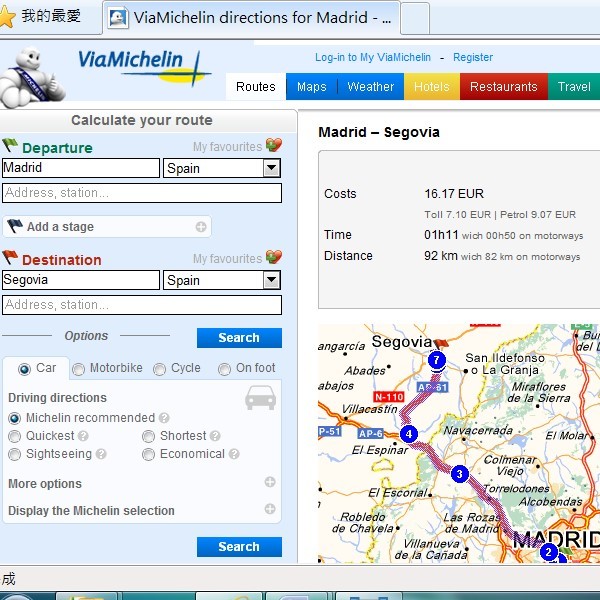Click route waypoint marker 7 on map
Image resolution: width=600 pixels, height=600 pixels.
(437, 360)
